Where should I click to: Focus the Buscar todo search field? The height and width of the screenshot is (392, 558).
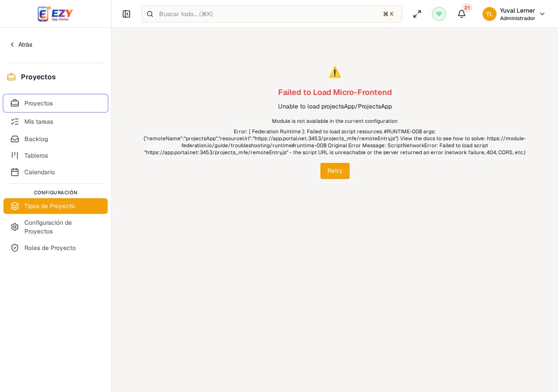(272, 14)
